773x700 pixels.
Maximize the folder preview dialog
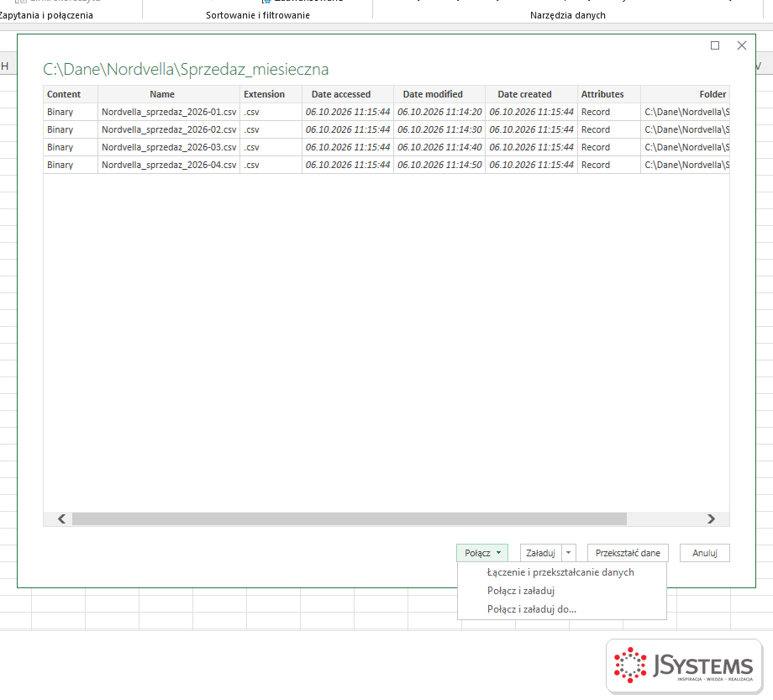[715, 45]
